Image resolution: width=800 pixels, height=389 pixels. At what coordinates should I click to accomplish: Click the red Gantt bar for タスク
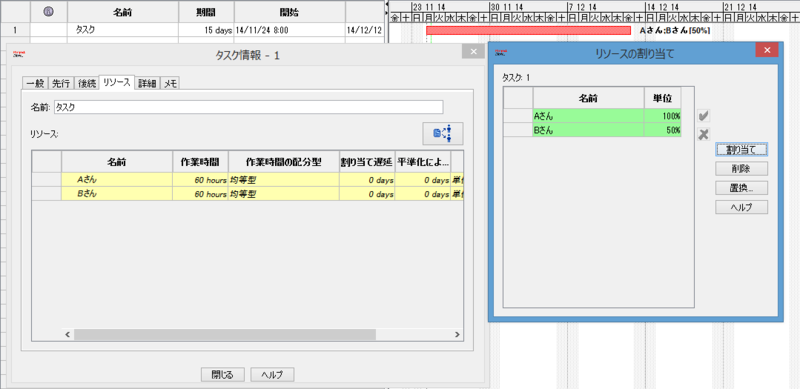point(529,31)
